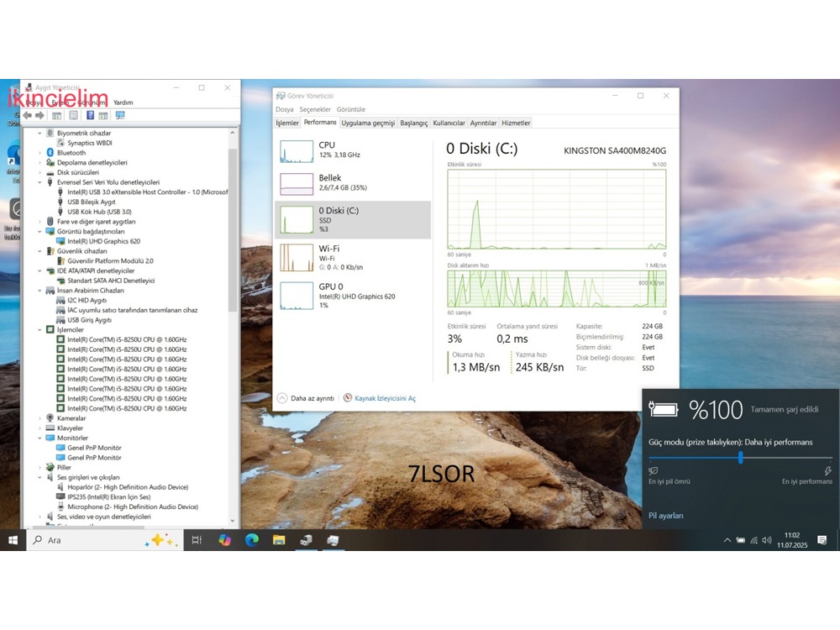
Task: Open File Explorer from the taskbar
Action: (279, 540)
